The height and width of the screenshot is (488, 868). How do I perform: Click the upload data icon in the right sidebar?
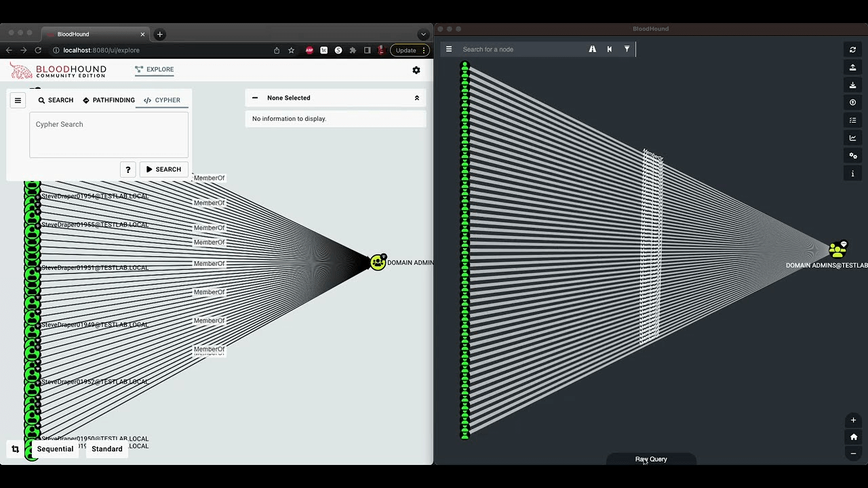[x=853, y=67]
